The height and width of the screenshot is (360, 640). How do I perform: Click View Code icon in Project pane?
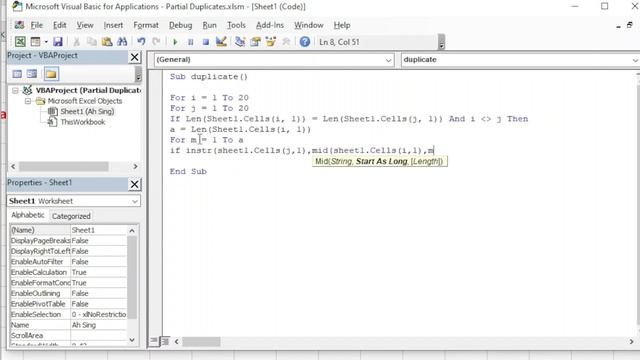pyautogui.click(x=17, y=74)
